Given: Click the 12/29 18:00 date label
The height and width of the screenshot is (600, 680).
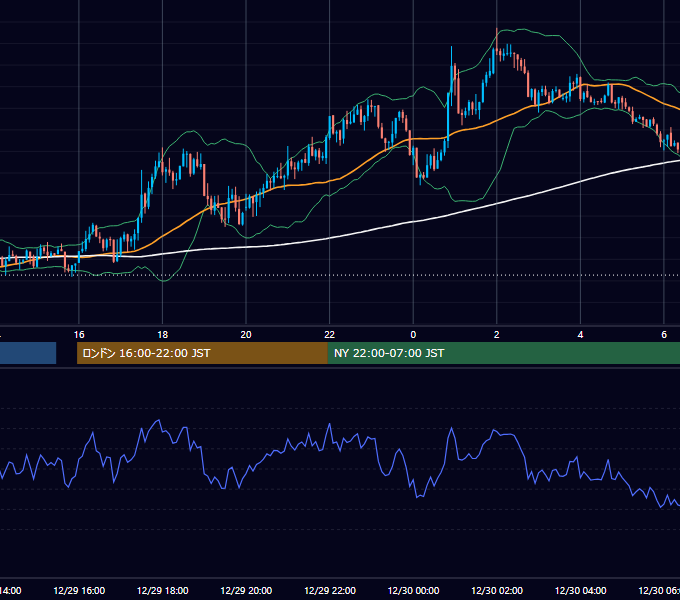Looking at the screenshot, I should pyautogui.click(x=163, y=590).
